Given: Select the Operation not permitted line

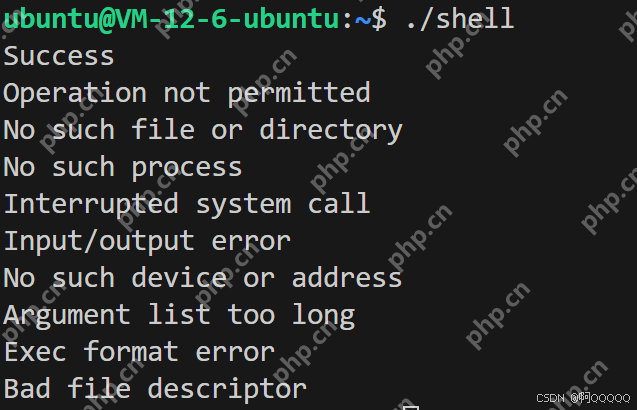Looking at the screenshot, I should [187, 94].
